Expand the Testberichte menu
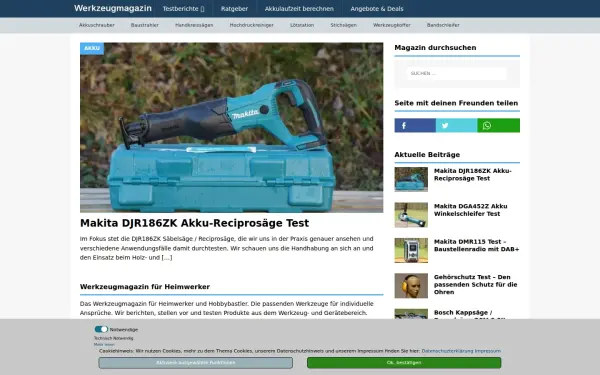 coord(183,8)
